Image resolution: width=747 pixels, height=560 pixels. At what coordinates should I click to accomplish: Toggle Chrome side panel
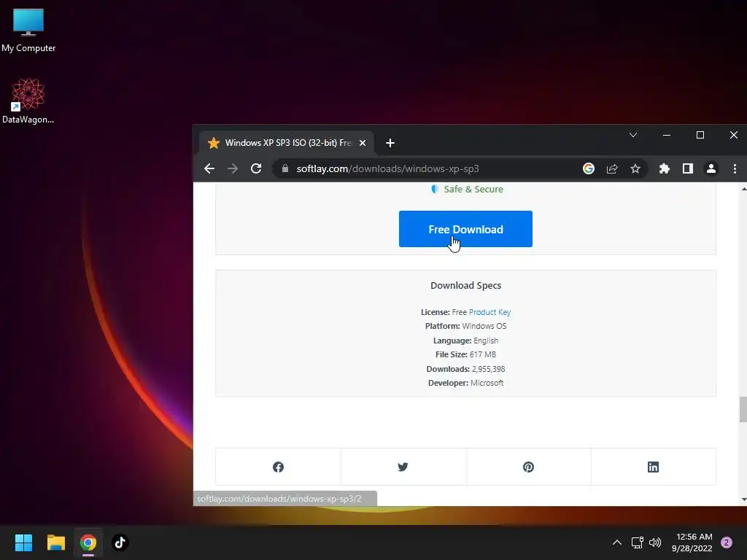[x=687, y=168]
